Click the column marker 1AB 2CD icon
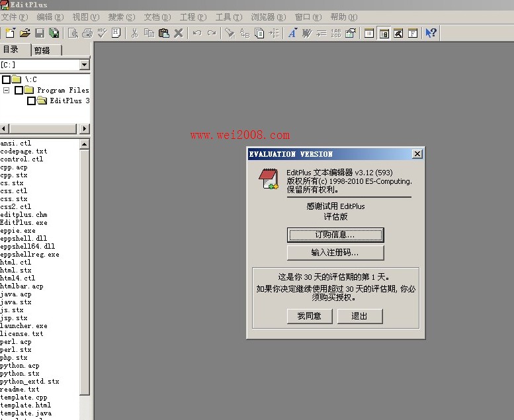Screen dimensions: 514x420 pos(336,33)
